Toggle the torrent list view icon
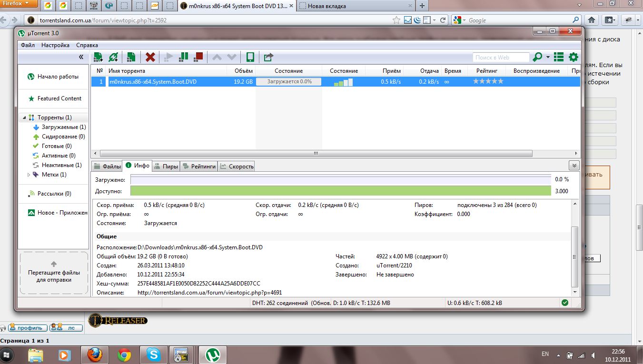 tap(559, 57)
